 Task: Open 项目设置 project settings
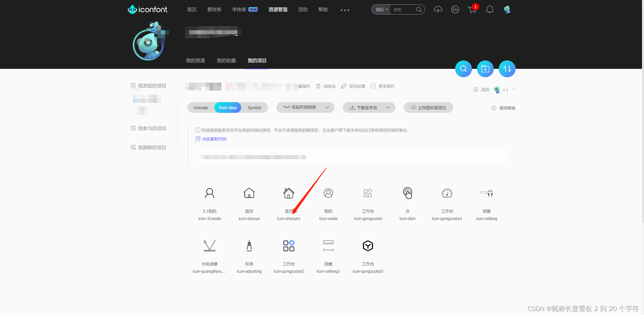353,86
